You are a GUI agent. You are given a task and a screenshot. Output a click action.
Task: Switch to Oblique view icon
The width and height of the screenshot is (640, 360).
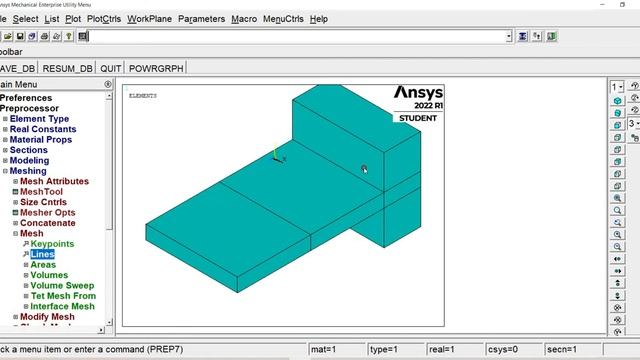coord(617,113)
